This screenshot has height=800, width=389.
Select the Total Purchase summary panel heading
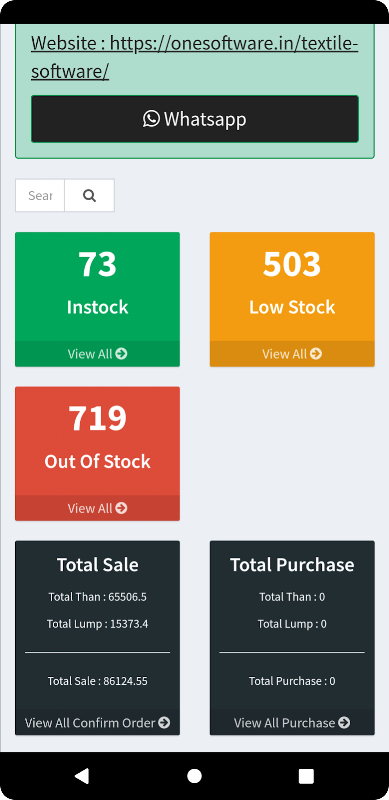tap(292, 565)
